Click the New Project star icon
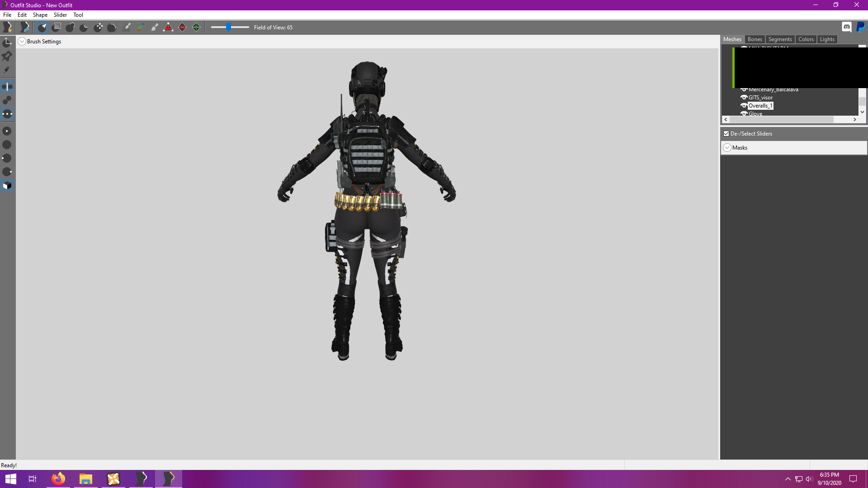 8,28
